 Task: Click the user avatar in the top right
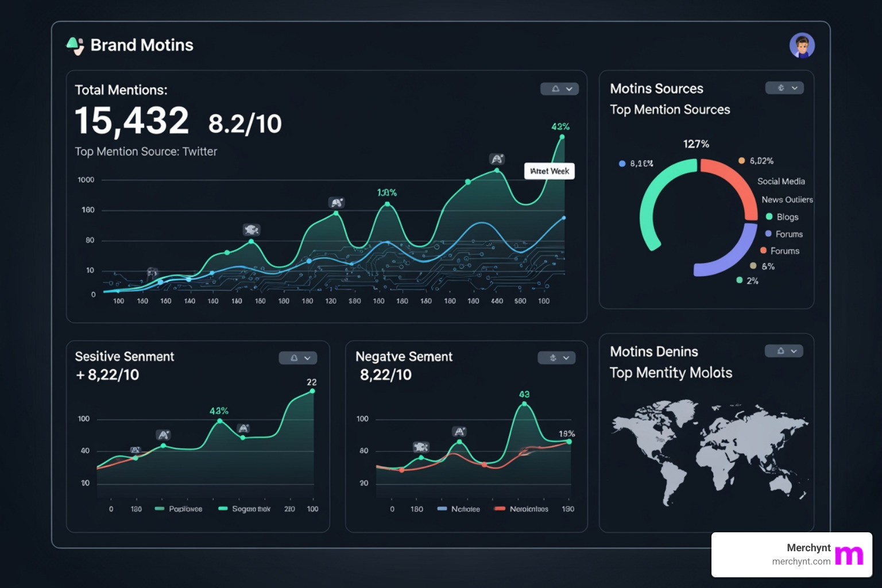pyautogui.click(x=802, y=45)
